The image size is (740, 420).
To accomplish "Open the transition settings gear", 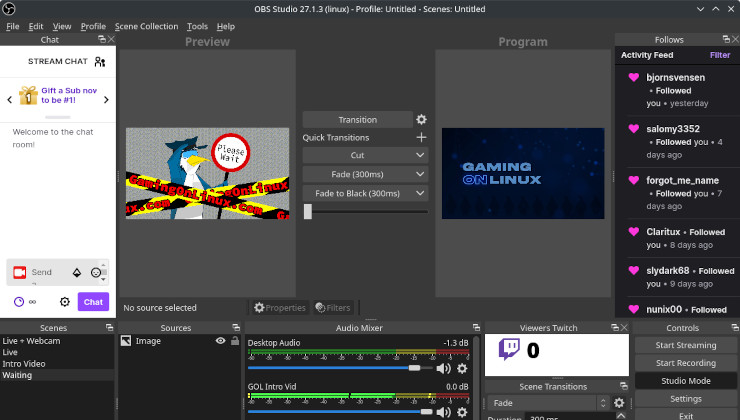I will (x=421, y=119).
